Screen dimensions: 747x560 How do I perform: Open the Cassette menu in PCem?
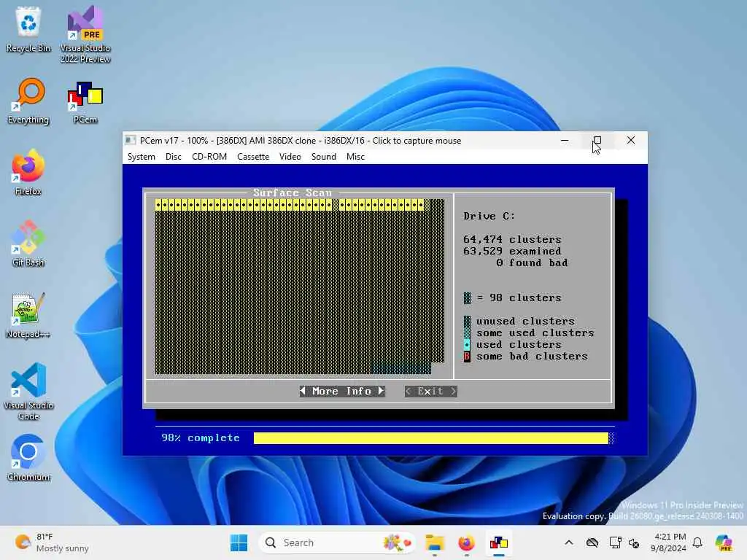pyautogui.click(x=253, y=157)
